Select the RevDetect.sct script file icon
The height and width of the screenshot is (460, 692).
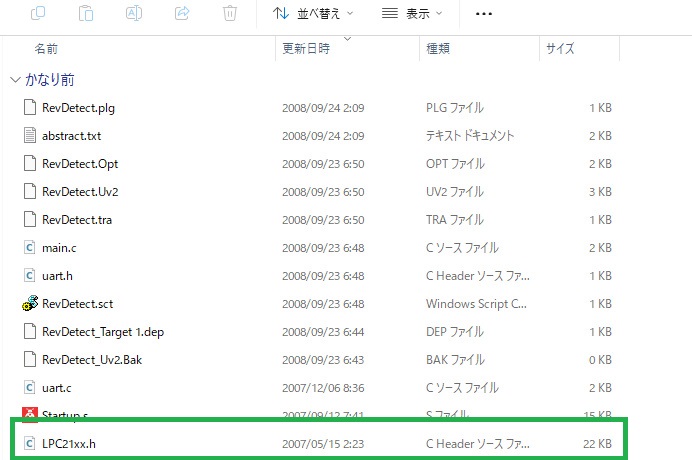[x=29, y=304]
